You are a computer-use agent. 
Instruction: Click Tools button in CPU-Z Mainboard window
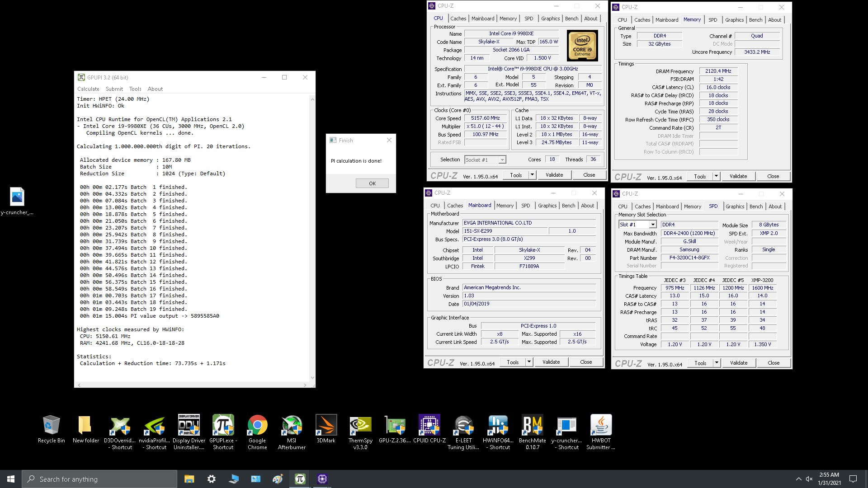click(x=513, y=362)
